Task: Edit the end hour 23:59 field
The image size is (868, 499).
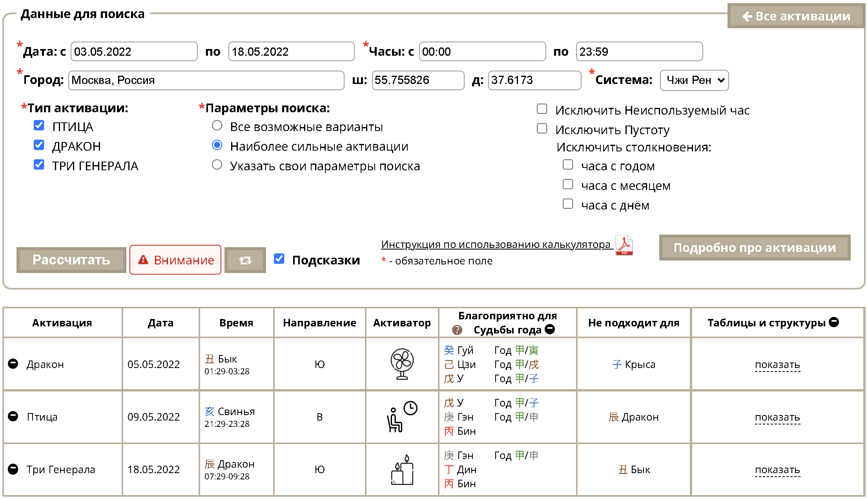Action: (639, 51)
